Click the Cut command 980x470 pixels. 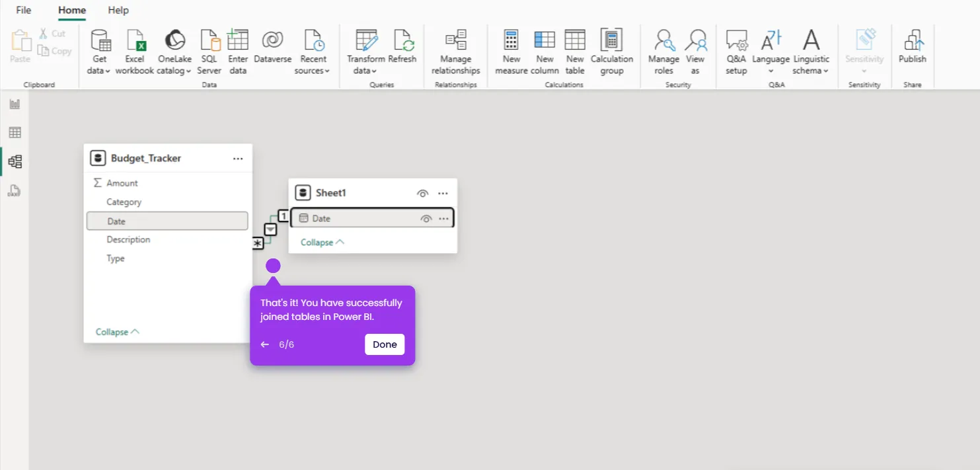(x=52, y=33)
